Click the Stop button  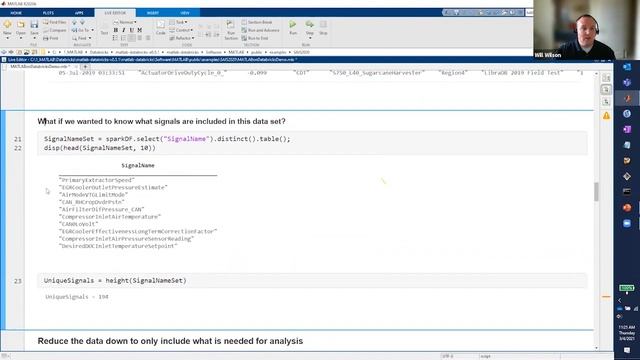[323, 27]
